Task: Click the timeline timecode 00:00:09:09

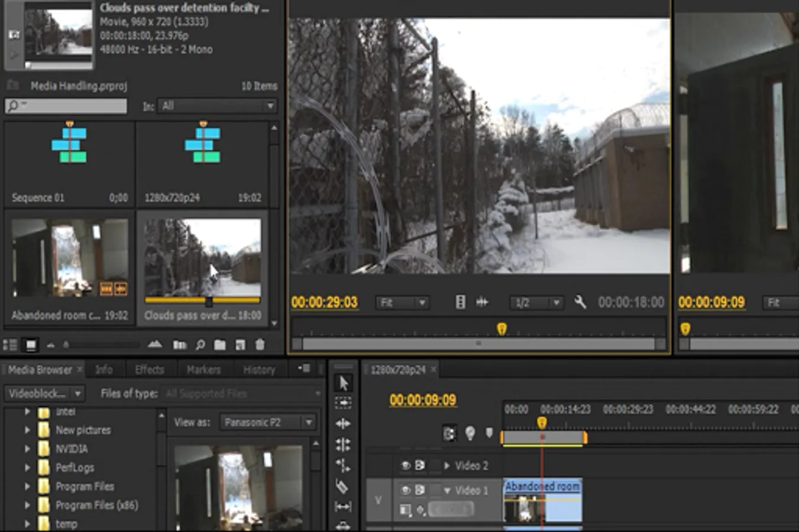Action: tap(422, 400)
